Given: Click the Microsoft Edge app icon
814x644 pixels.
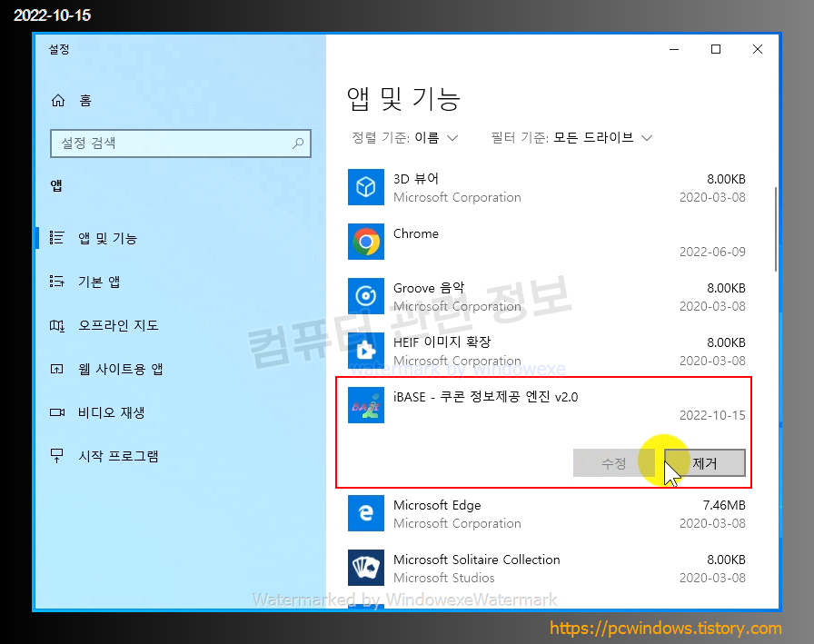Looking at the screenshot, I should tap(366, 513).
